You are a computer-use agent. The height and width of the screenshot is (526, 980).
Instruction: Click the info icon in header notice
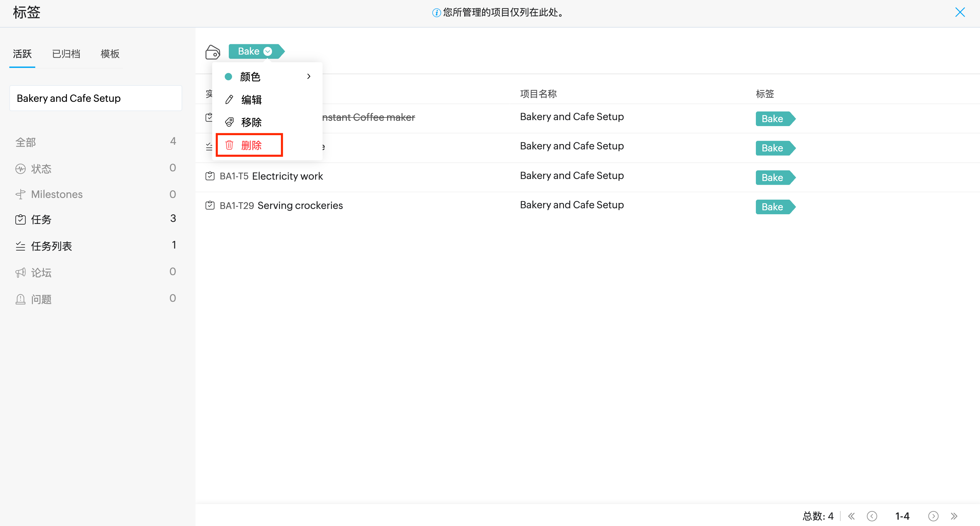(436, 13)
